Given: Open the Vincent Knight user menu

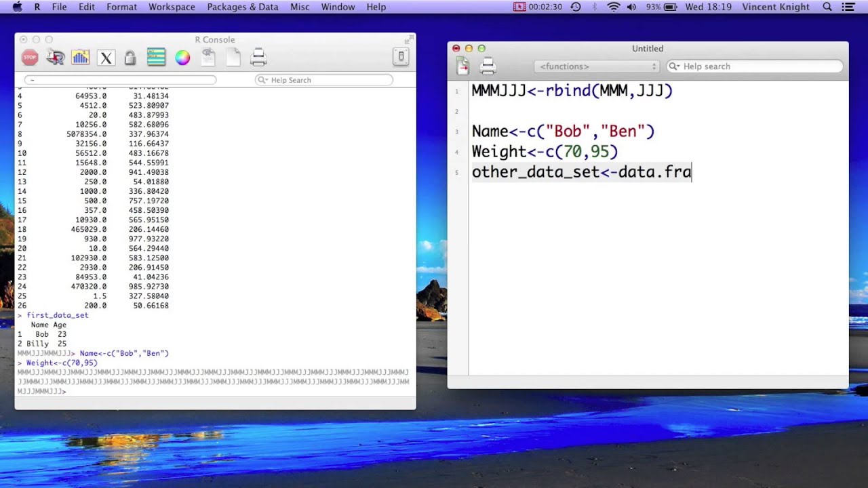Looking at the screenshot, I should pos(776,7).
